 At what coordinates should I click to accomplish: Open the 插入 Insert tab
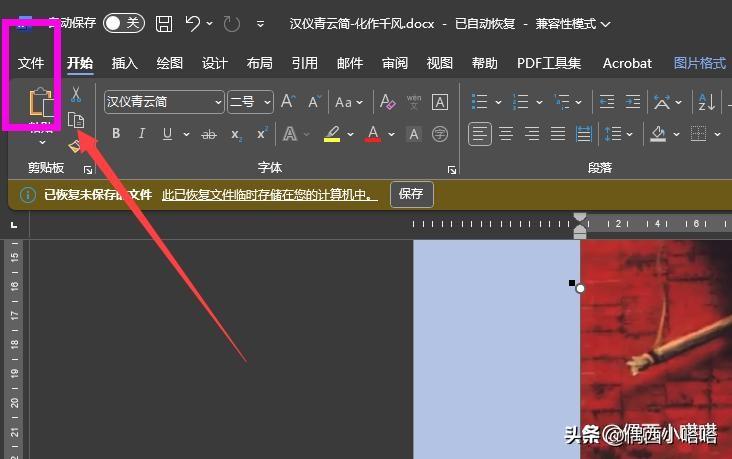pos(125,63)
